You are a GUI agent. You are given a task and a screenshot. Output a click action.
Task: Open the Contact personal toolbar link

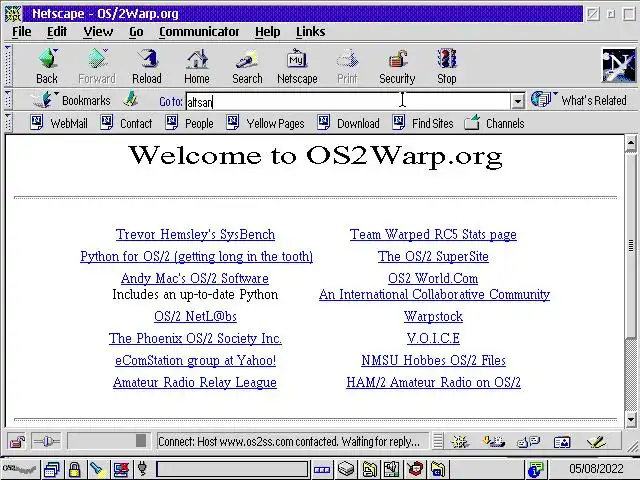click(x=126, y=123)
